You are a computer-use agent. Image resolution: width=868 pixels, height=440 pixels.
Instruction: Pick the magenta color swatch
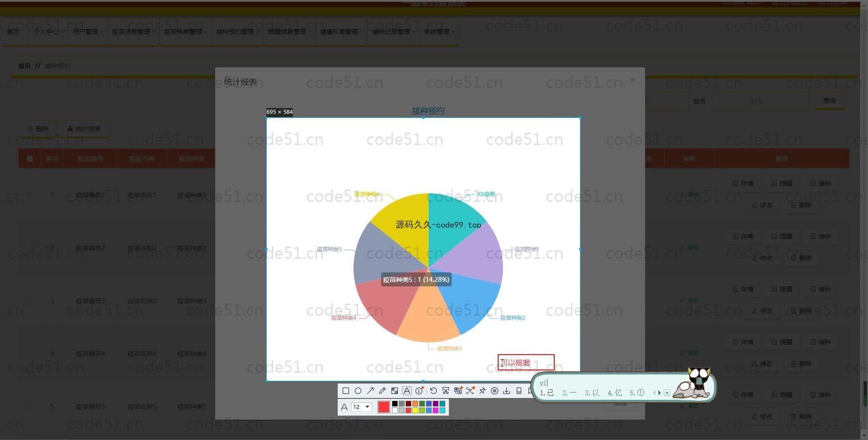(435, 410)
